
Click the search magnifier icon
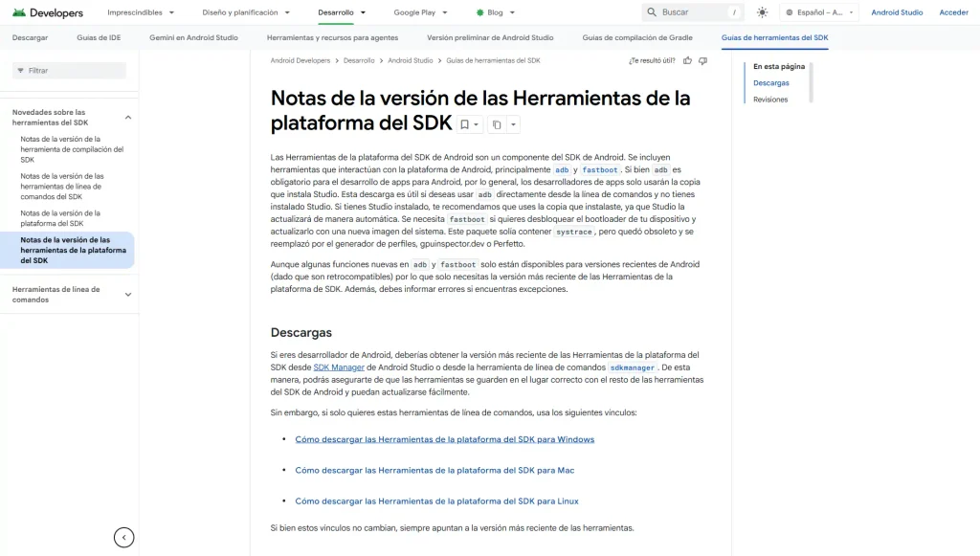coord(651,11)
